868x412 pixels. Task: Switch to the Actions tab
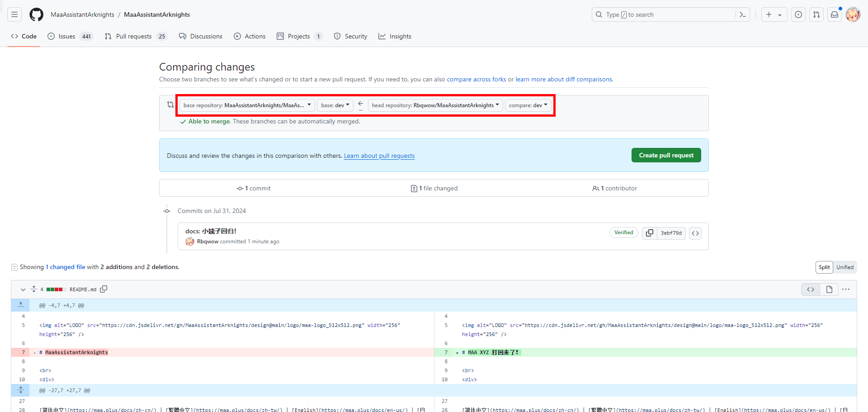coord(250,36)
